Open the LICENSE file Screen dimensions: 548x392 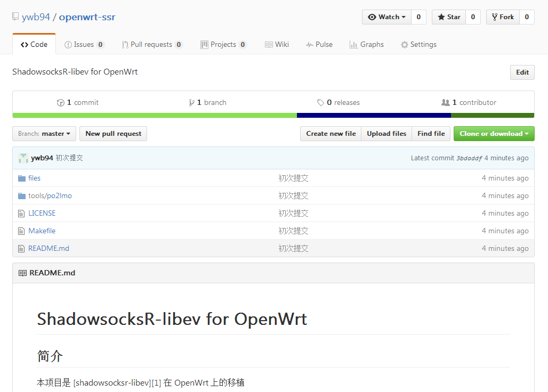coord(42,213)
